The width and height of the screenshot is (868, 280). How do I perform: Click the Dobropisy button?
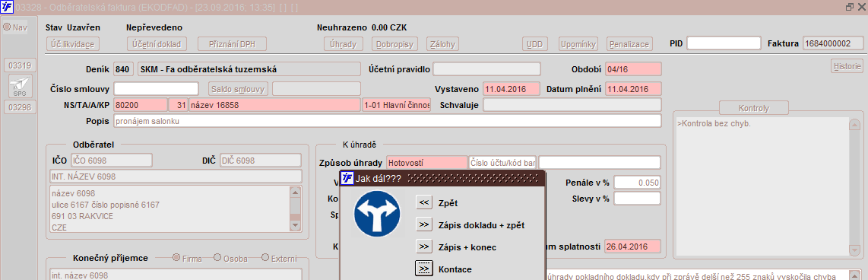tap(394, 44)
